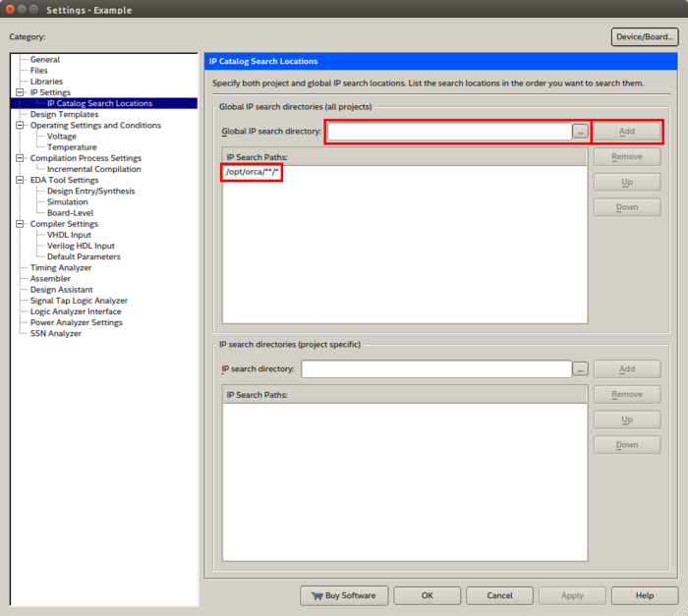Open Voltage settings
The height and width of the screenshot is (616, 688).
click(x=61, y=136)
